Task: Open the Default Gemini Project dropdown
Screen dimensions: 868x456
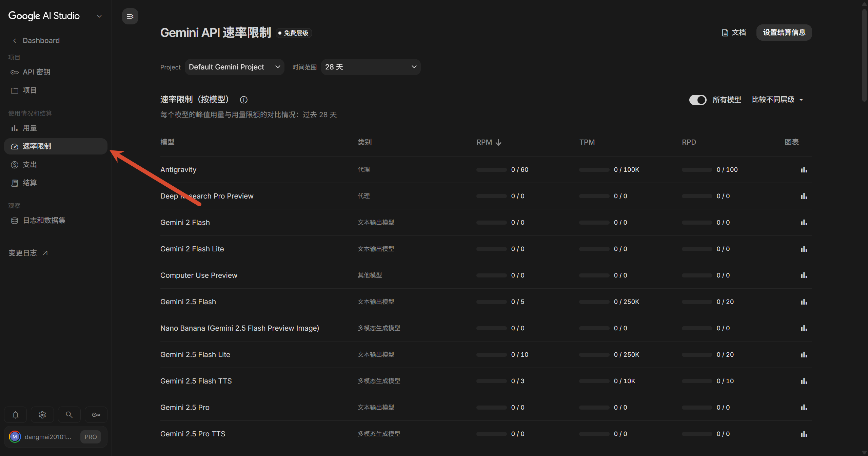Action: [x=235, y=67]
